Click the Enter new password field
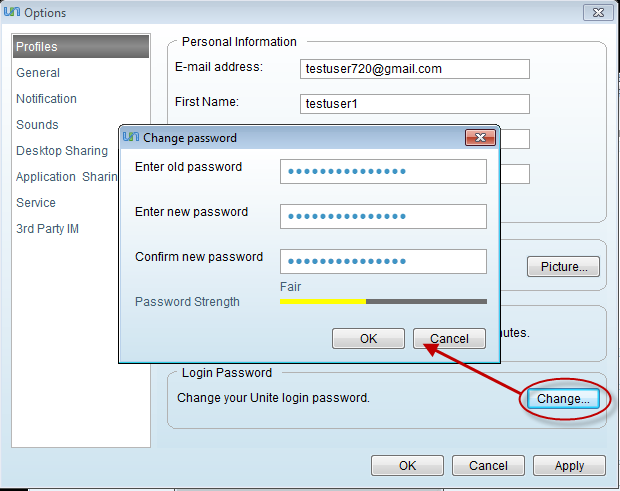 383,216
